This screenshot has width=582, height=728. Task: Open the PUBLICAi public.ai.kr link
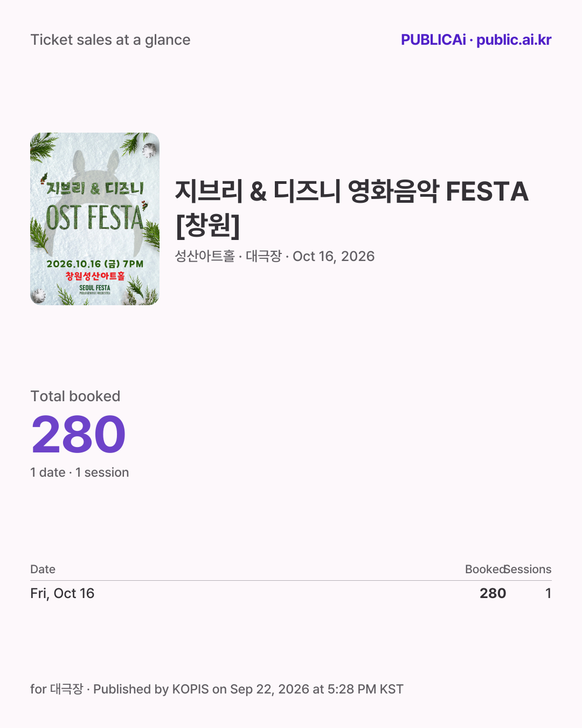coord(476,40)
